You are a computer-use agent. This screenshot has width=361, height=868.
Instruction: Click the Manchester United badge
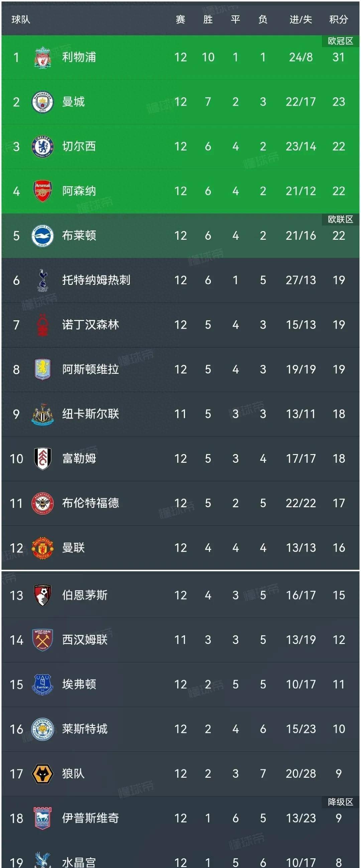pos(42,548)
